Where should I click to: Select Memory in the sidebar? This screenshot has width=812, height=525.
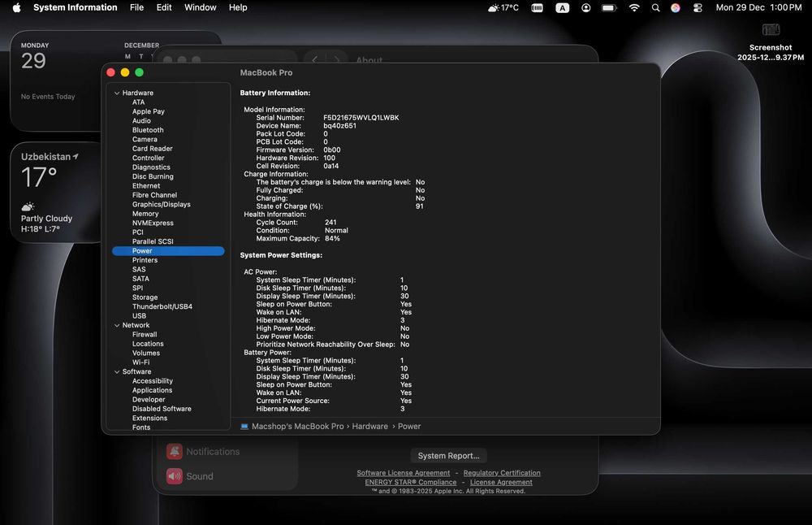pyautogui.click(x=145, y=214)
